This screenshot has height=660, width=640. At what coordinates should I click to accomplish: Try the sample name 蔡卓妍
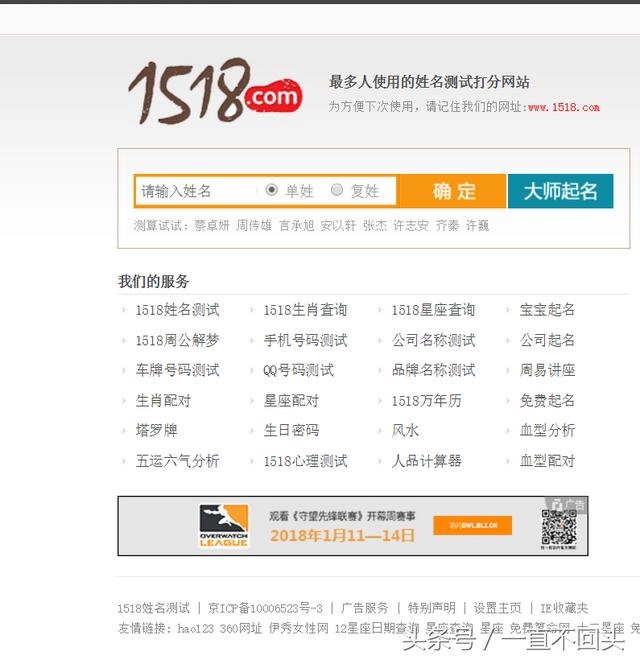click(x=212, y=226)
